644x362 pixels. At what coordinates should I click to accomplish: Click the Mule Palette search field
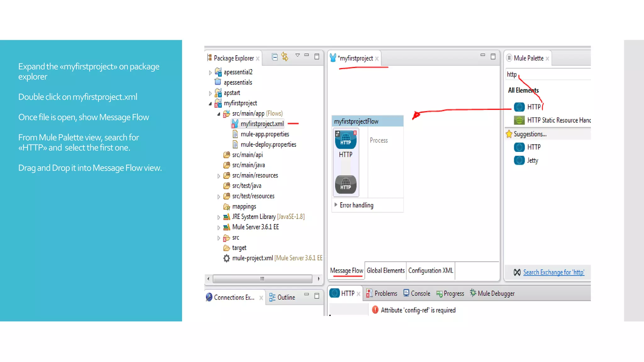[x=548, y=74]
